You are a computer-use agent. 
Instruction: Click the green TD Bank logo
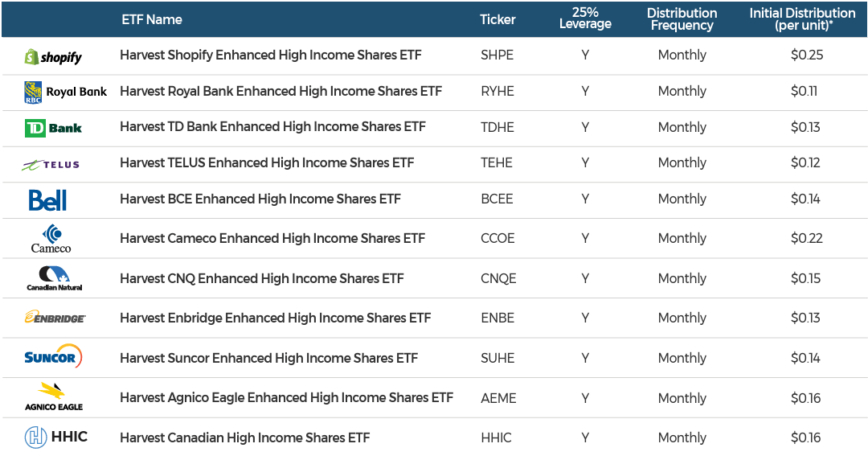[53, 128]
